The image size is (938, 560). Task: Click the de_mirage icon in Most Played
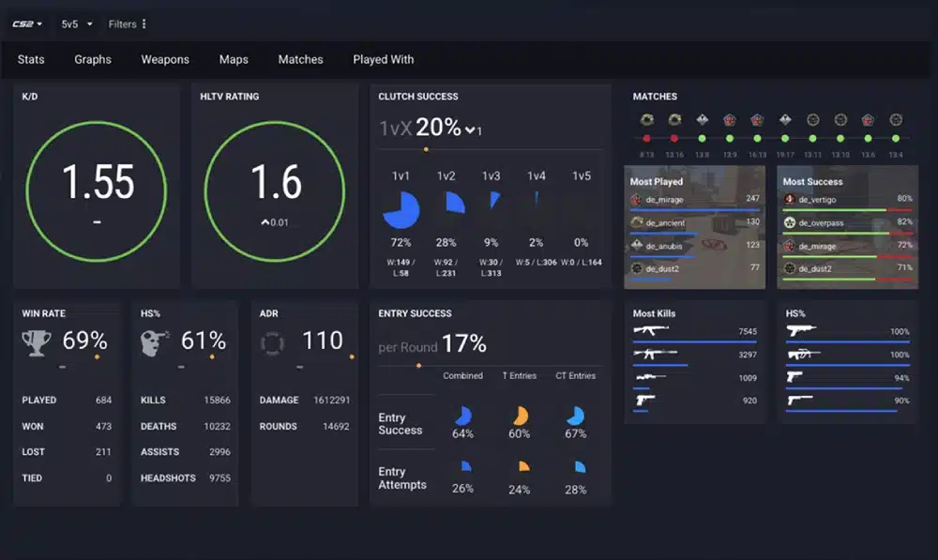(636, 199)
